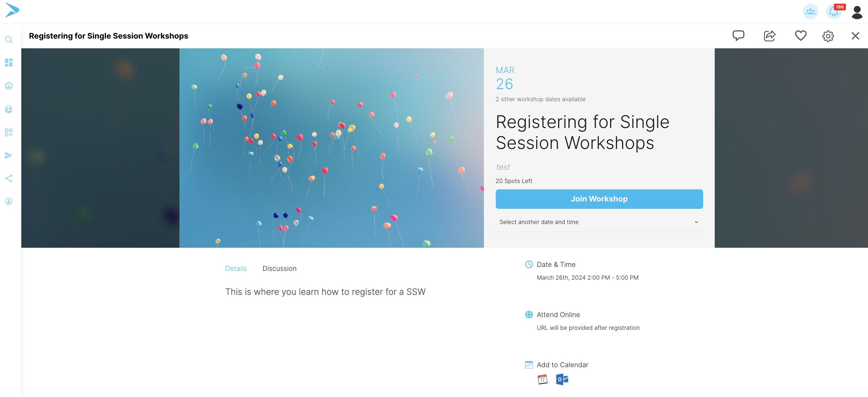The width and height of the screenshot is (868, 397).
Task: Open the comment speech bubble icon
Action: pos(738,36)
